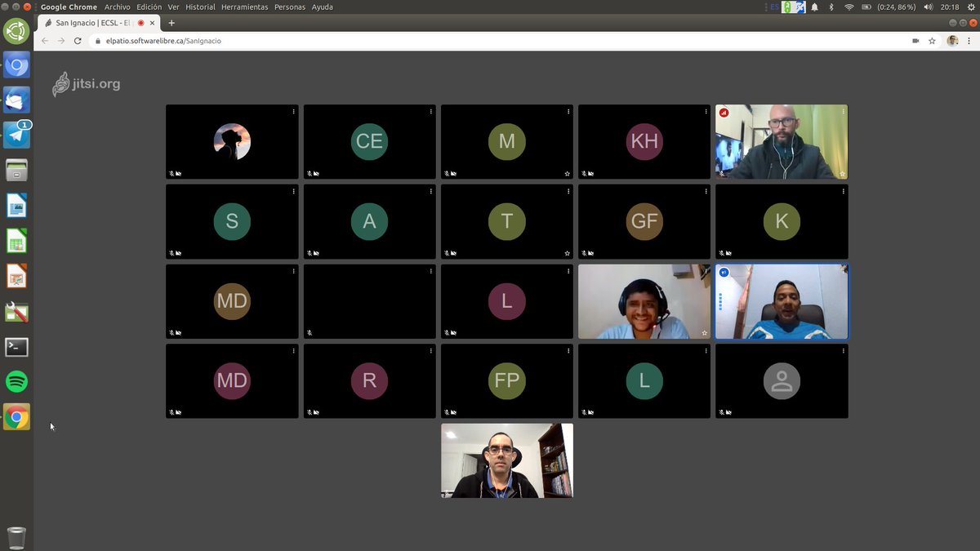Click the red connection indicator on bald man's video

coord(724,113)
